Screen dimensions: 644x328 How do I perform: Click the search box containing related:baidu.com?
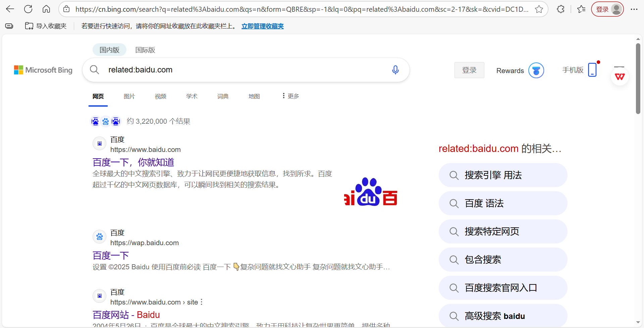(246, 70)
